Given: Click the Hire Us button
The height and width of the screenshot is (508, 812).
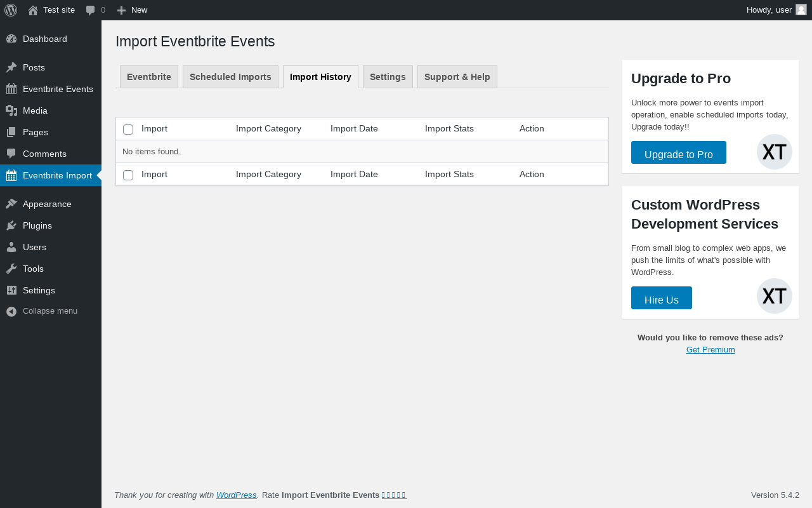Looking at the screenshot, I should [x=662, y=298].
